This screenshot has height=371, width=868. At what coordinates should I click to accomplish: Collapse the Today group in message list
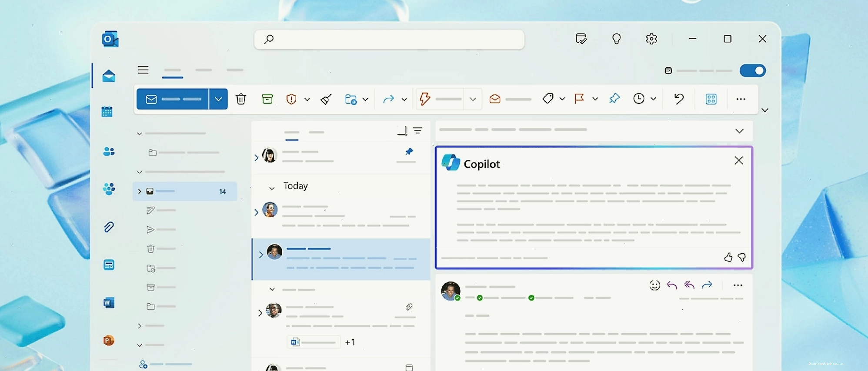click(x=272, y=188)
